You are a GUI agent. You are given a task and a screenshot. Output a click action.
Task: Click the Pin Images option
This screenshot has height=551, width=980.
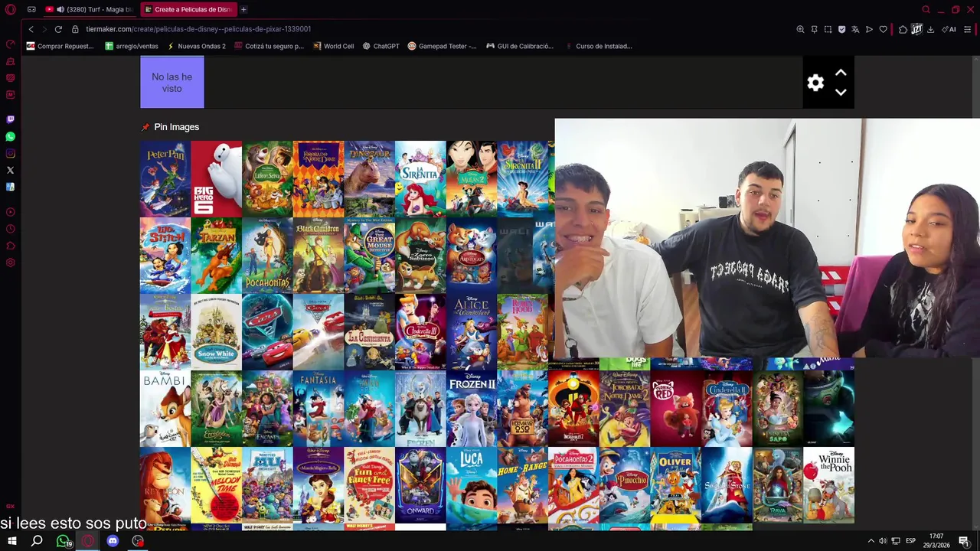click(x=170, y=127)
